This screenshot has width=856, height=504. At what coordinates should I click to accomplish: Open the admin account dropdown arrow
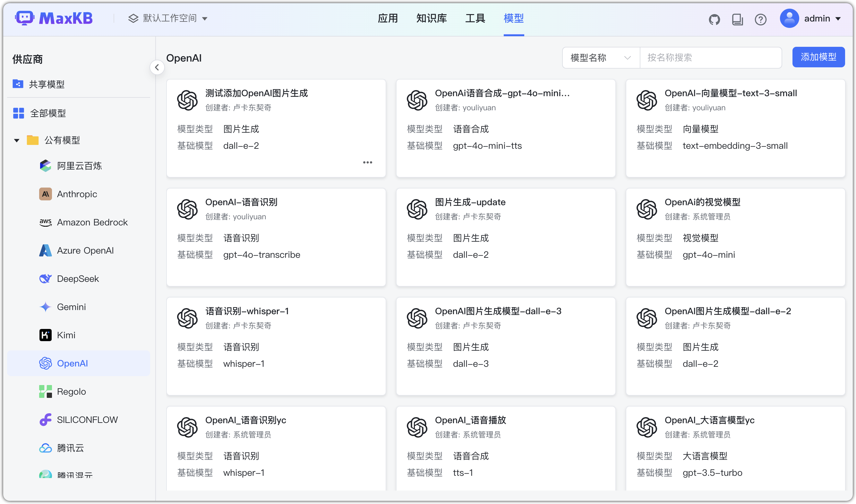coord(838,19)
